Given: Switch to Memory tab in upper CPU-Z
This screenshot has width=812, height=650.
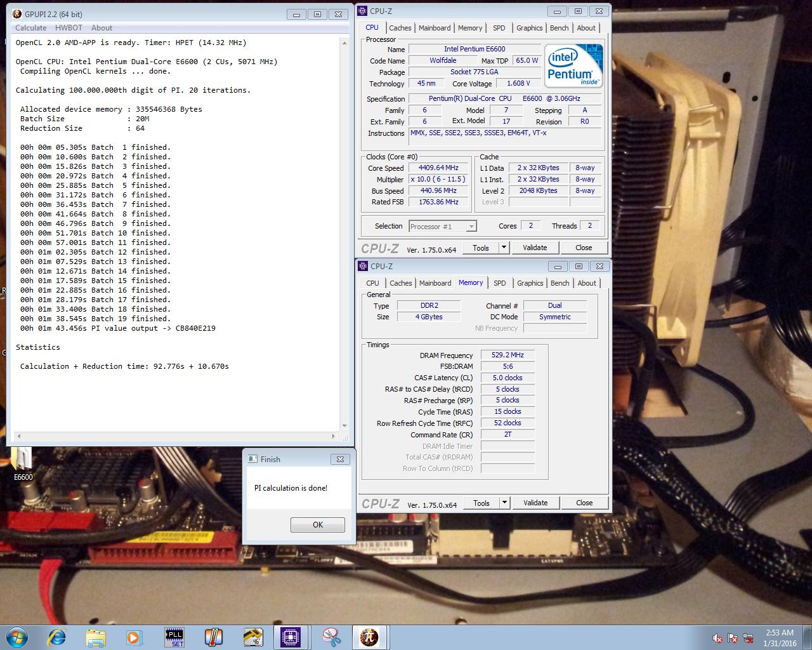Looking at the screenshot, I should click(470, 28).
